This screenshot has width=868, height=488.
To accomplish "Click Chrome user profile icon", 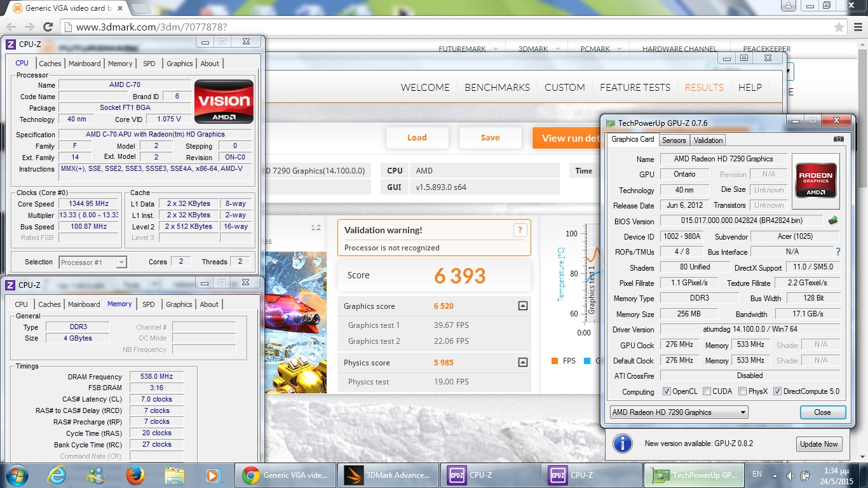I will (788, 6).
